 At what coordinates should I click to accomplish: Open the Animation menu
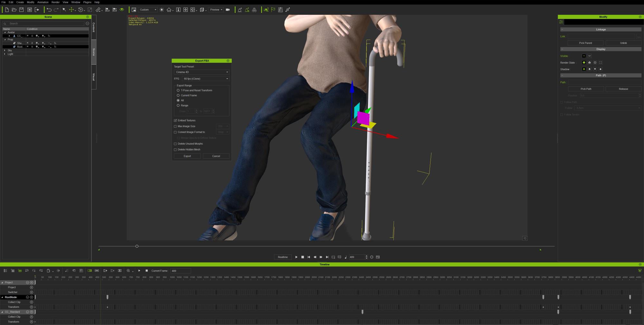(43, 2)
